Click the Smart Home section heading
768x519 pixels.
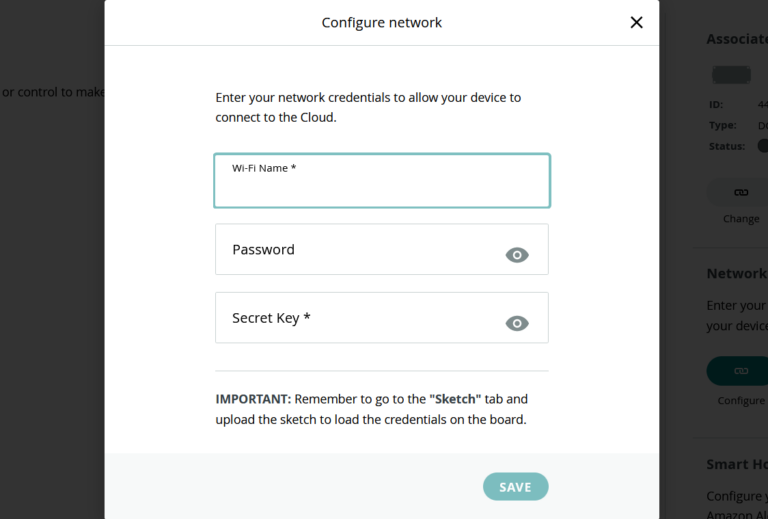(x=737, y=464)
